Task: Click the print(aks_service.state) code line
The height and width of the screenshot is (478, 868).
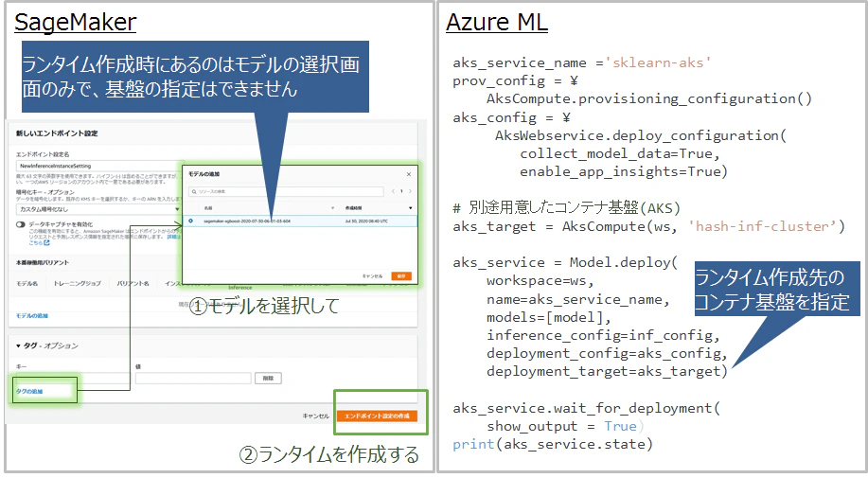Action: point(553,444)
